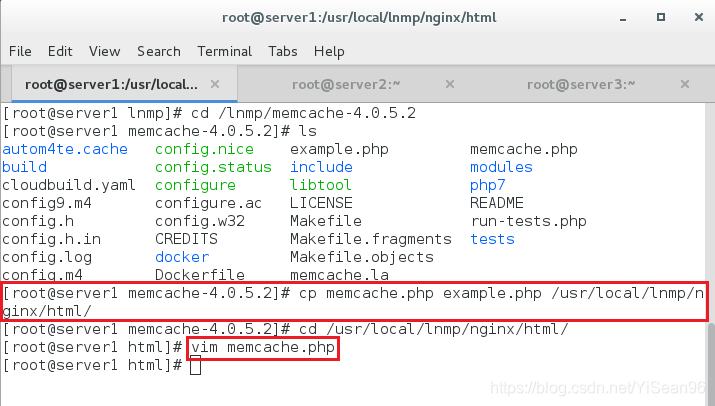Screen dimensions: 715x406
Task: Click the build directory name
Action: pyautogui.click(x=24, y=167)
